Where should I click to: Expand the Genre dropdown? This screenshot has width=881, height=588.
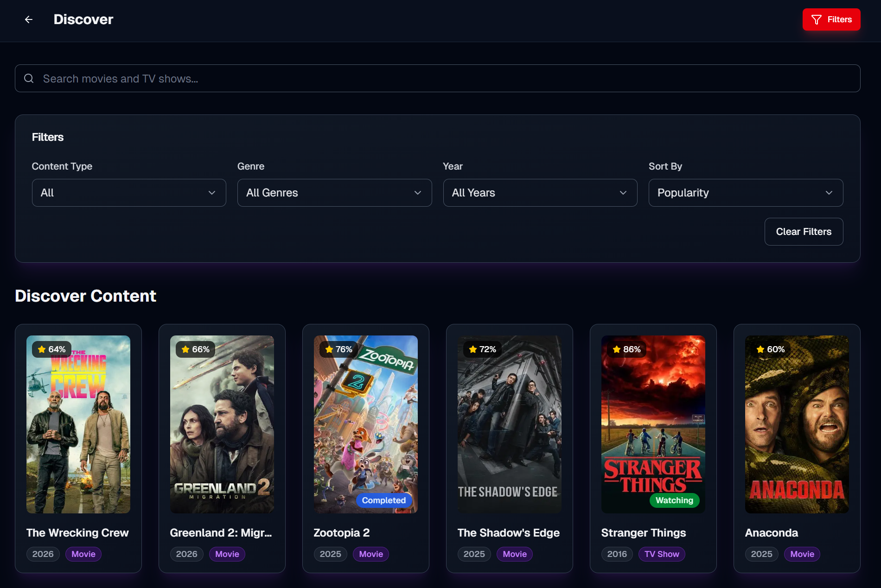point(334,193)
